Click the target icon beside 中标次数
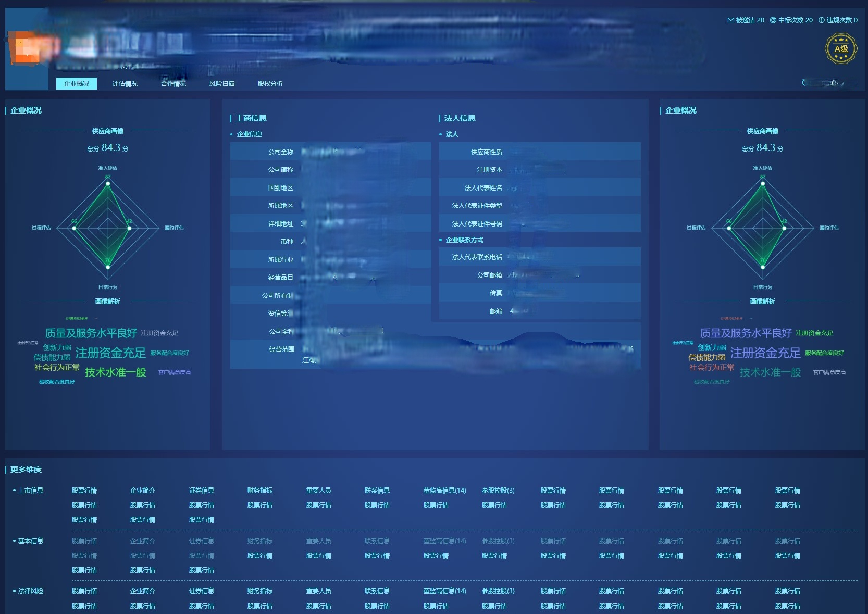This screenshot has width=868, height=614. tap(773, 20)
